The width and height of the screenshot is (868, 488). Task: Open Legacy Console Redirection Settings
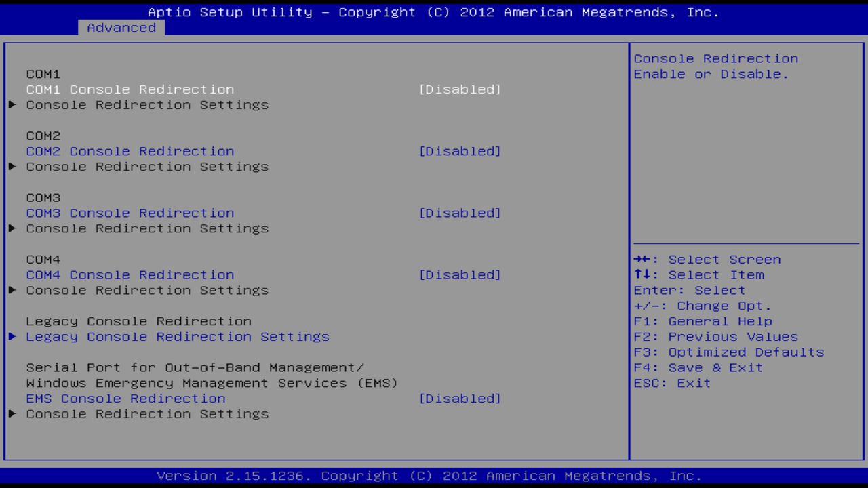pos(178,336)
